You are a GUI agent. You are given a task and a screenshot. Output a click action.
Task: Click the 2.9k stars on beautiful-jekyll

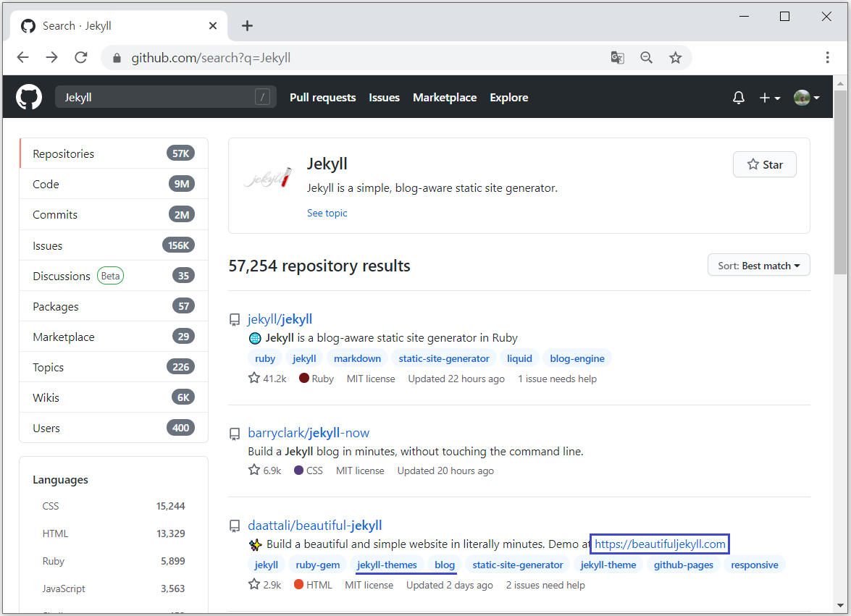pos(265,585)
